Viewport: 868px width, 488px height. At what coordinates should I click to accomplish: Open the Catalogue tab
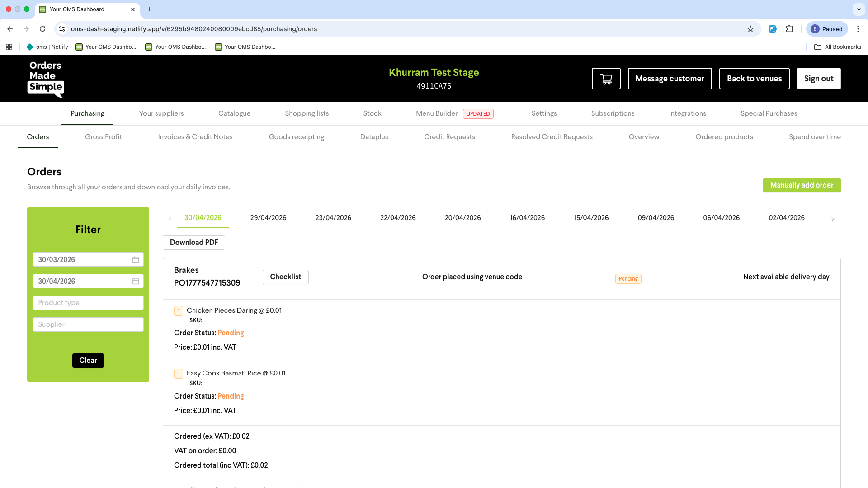click(234, 113)
